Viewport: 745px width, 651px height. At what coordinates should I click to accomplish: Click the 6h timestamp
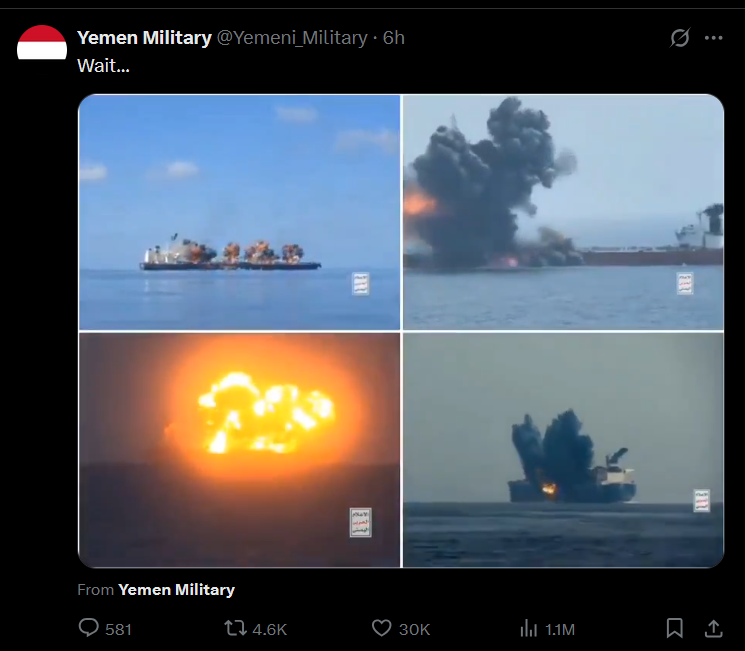[394, 38]
